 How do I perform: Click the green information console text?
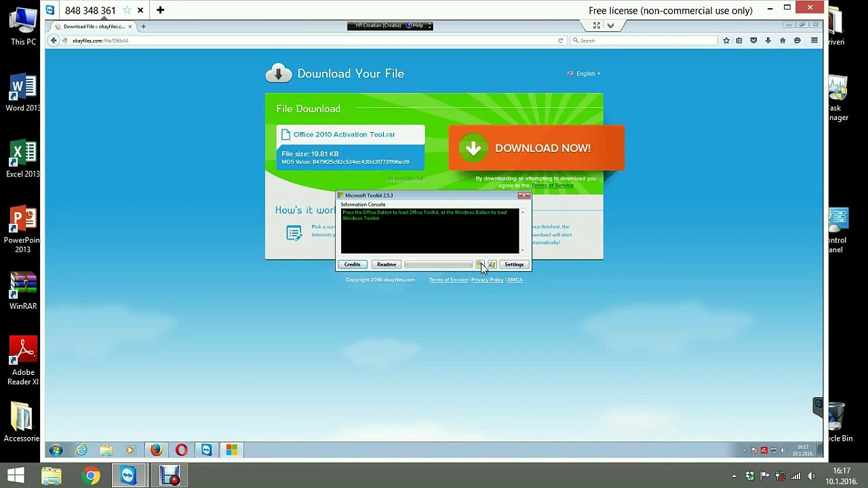click(x=425, y=215)
